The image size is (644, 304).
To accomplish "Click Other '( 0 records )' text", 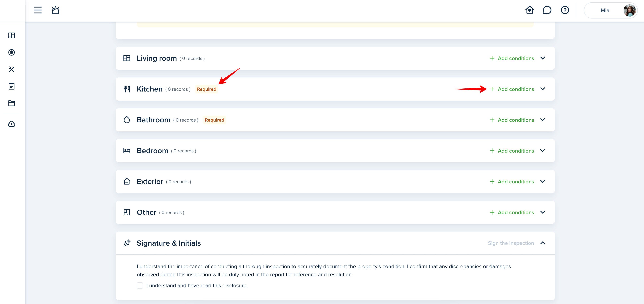I will point(172,212).
